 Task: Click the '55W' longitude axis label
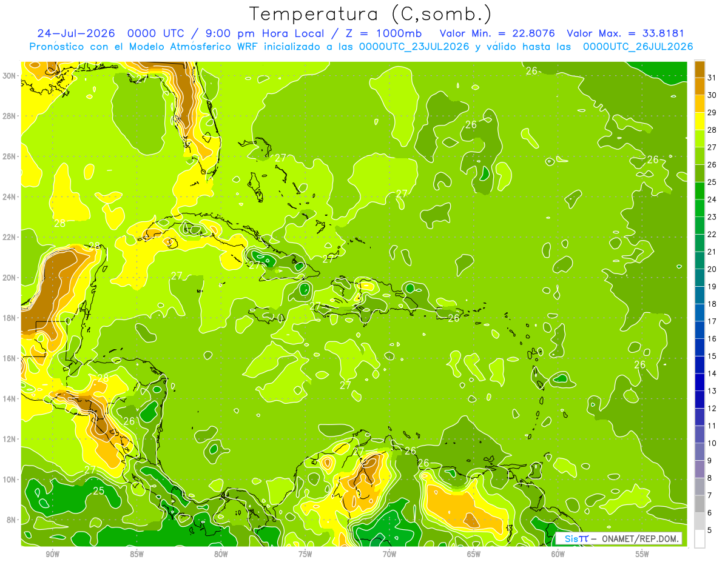click(642, 554)
